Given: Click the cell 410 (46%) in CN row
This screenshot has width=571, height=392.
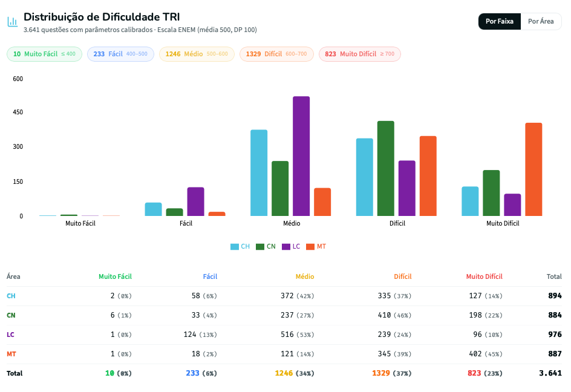Looking at the screenshot, I should click(x=394, y=315).
